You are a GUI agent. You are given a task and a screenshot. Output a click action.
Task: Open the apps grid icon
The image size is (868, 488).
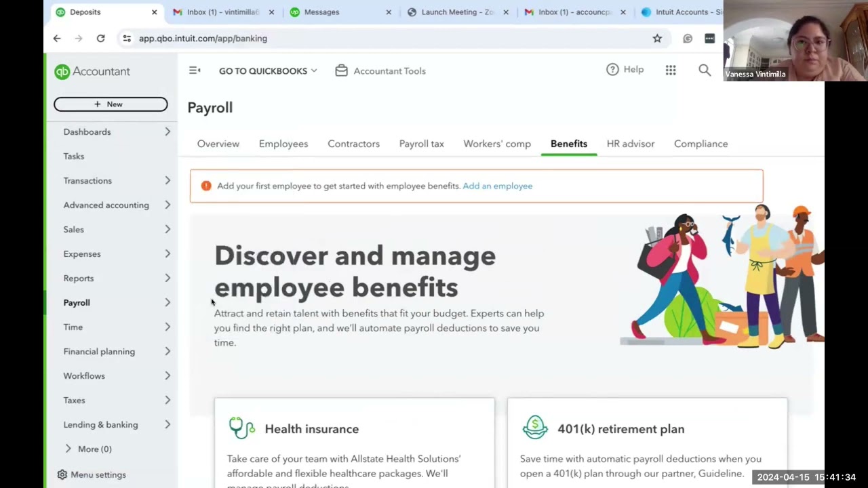[x=671, y=70]
